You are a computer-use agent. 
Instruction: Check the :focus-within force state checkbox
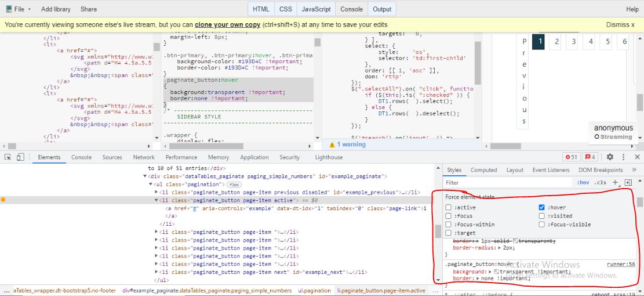[449, 225]
